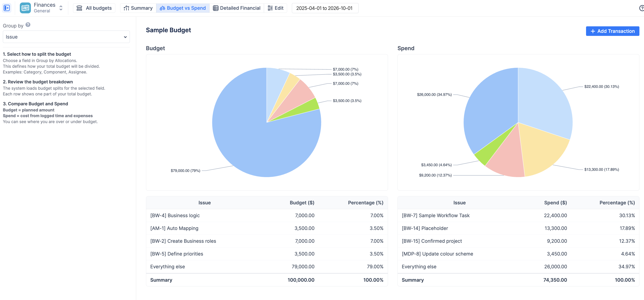Click the Detailed Financial table icon
This screenshot has width=644, height=300.
[215, 8]
